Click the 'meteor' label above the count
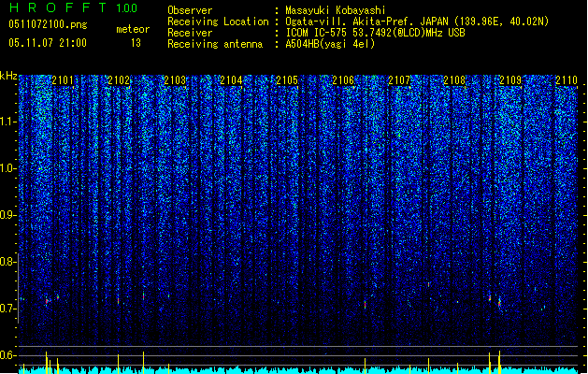The height and width of the screenshot is (374, 588). coord(133,29)
